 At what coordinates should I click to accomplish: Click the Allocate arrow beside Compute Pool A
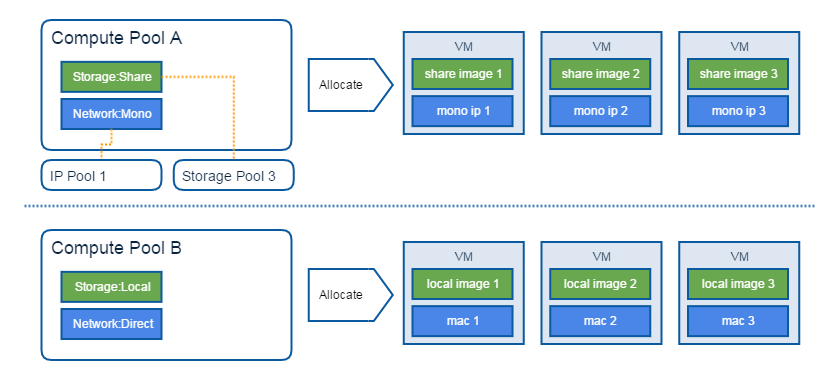coord(350,85)
